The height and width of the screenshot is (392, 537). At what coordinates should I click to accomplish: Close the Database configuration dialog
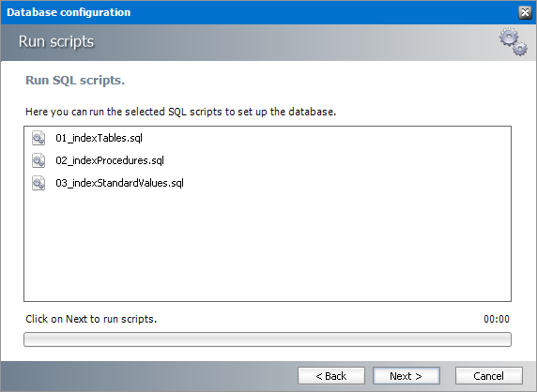(525, 12)
